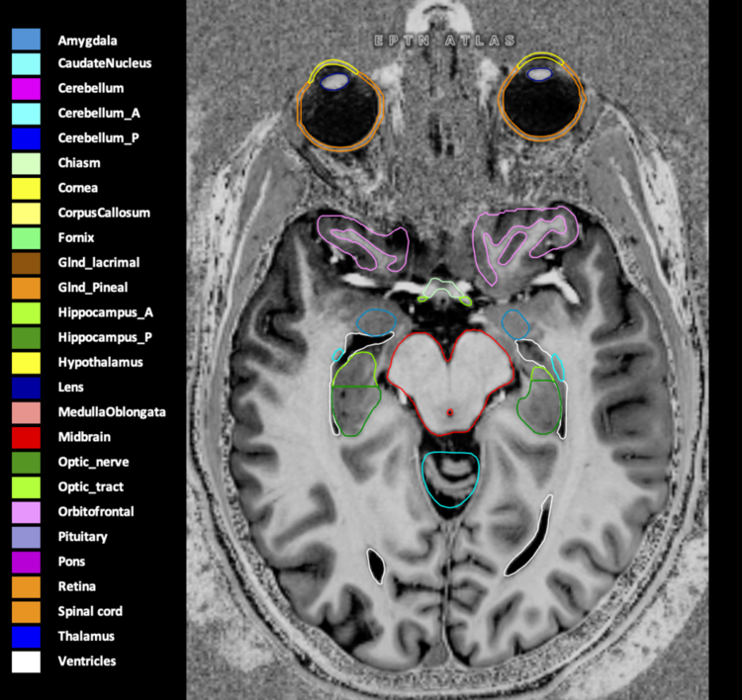This screenshot has height=700, width=742.
Task: Click the Optic_tract color swatch
Action: (x=26, y=487)
